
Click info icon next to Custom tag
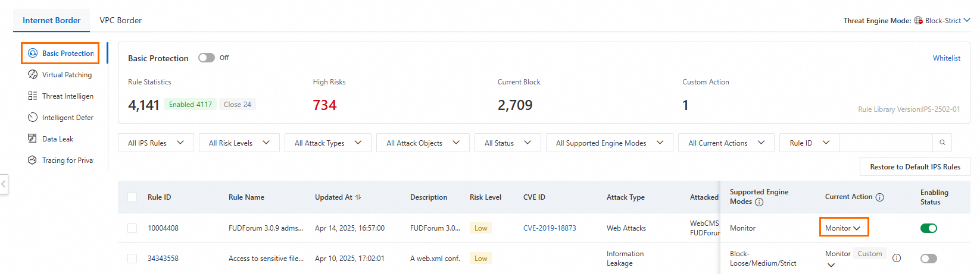[x=897, y=258]
